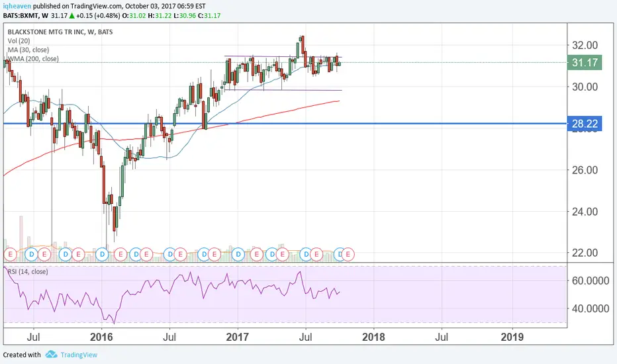This screenshot has height=364, width=617.
Task: Click the O:31.02 open value in header
Action: click(134, 16)
